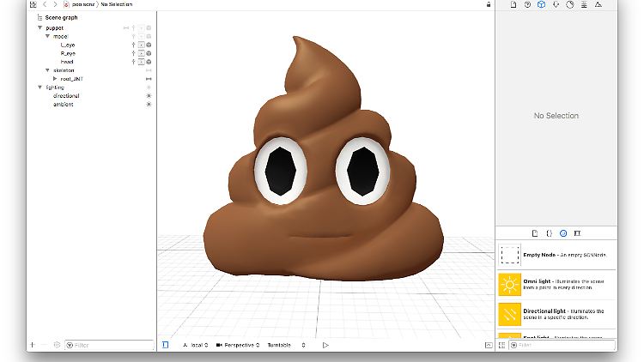Viewport: 644px width, 362px height.
Task: Click the related items grid icon
Action: [x=32, y=5]
